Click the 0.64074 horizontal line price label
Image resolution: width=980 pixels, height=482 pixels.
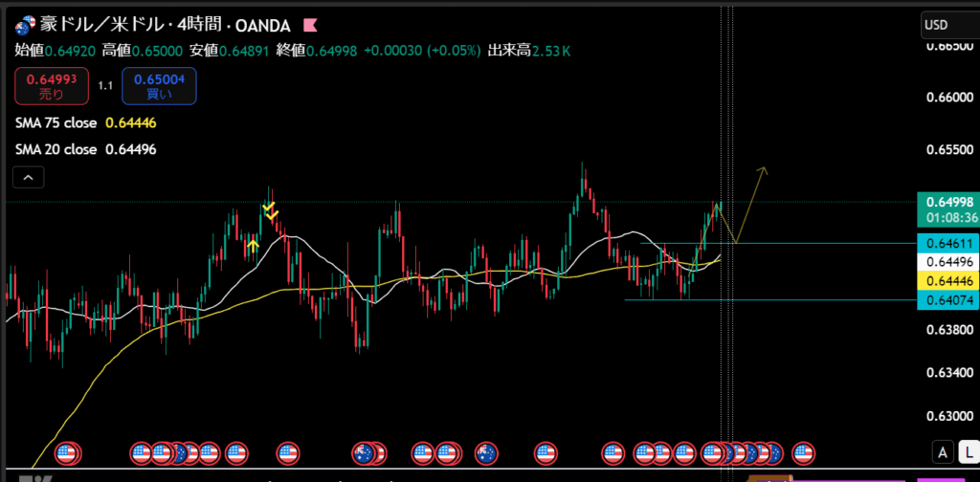pyautogui.click(x=948, y=300)
